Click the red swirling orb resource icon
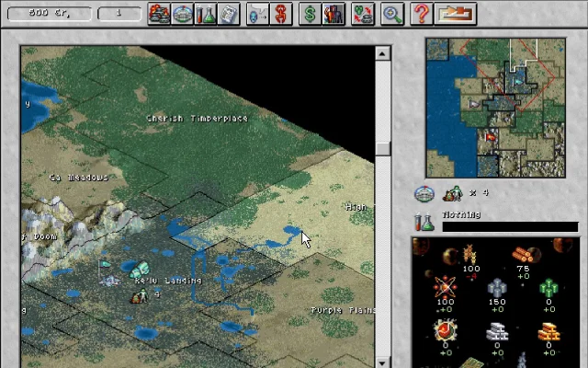 click(445, 330)
